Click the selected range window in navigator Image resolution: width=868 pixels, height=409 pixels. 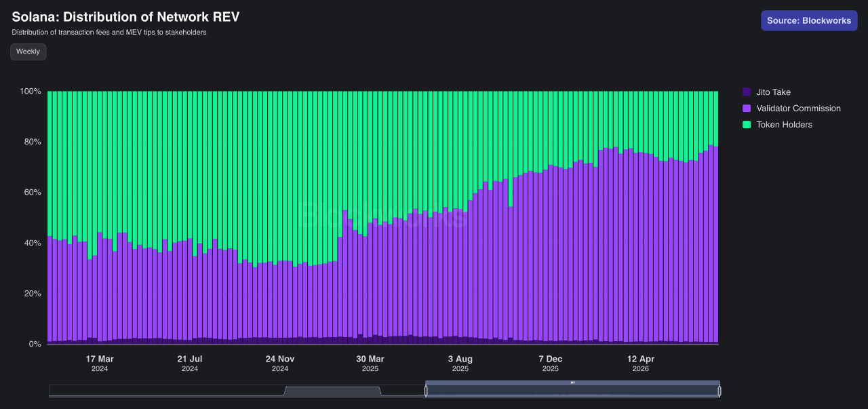pyautogui.click(x=572, y=391)
